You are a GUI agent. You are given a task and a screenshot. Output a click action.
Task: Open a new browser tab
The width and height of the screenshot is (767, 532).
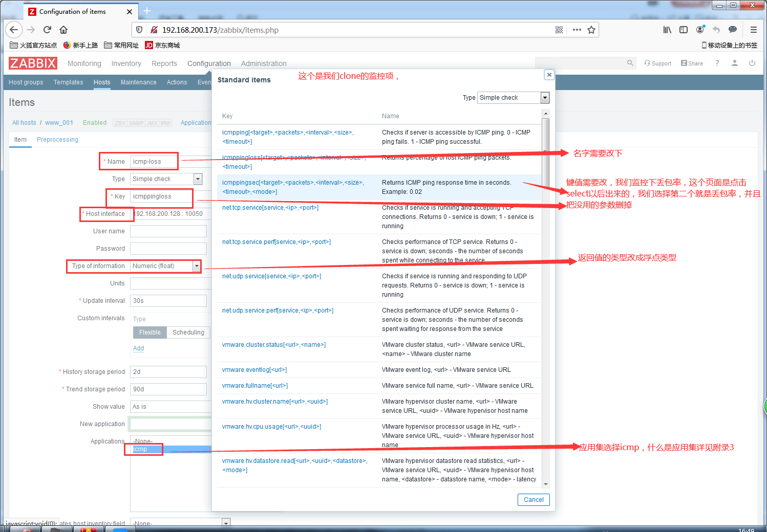pos(147,11)
